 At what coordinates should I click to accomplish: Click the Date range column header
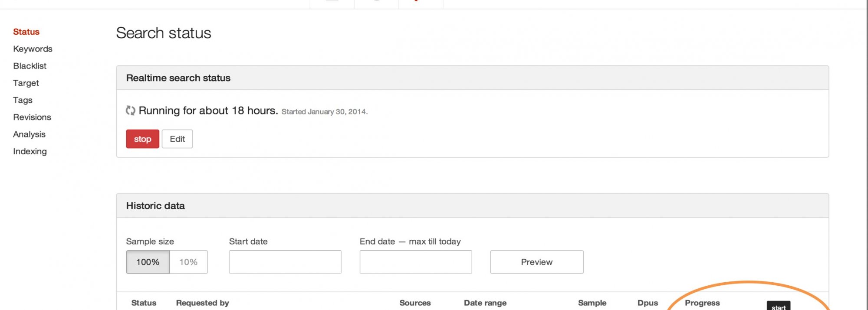(485, 303)
